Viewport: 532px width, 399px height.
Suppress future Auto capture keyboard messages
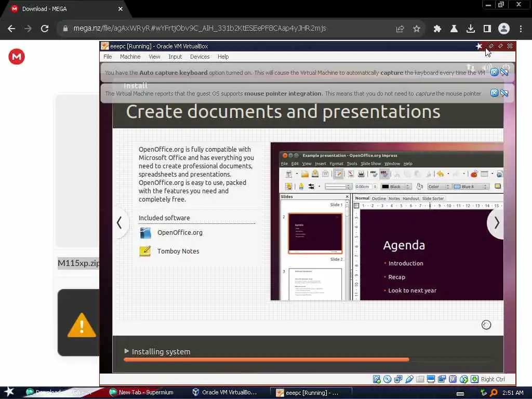click(x=504, y=72)
